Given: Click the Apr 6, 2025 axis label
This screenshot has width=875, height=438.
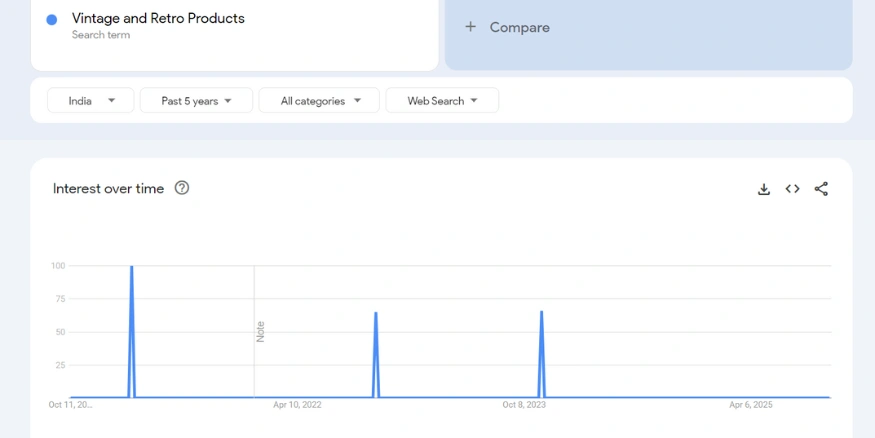Looking at the screenshot, I should 751,405.
